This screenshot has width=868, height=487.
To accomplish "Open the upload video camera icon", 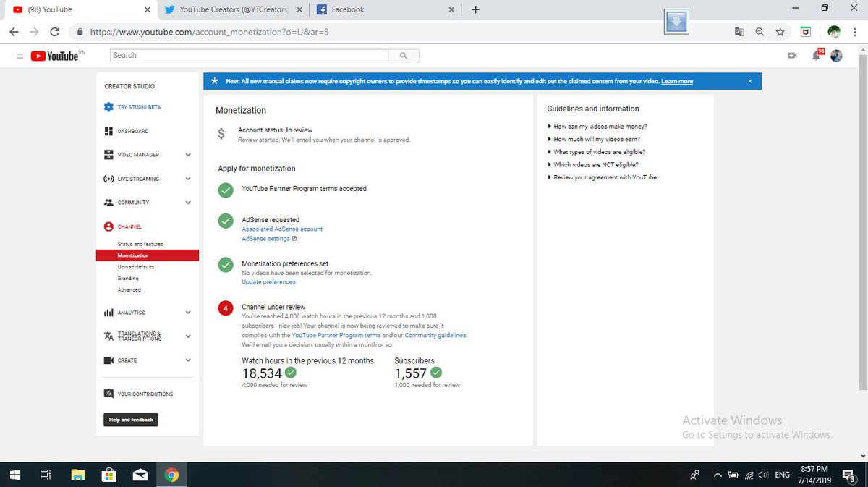I will pos(792,56).
